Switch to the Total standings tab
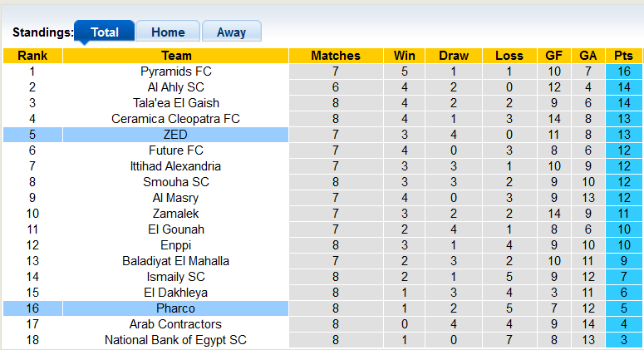The image size is (644, 350). [104, 32]
